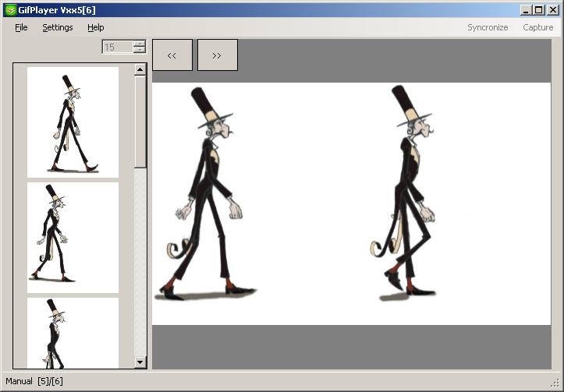Click the thumbnail list scrollbar thumb
564x392 pixels.
pyautogui.click(x=140, y=122)
